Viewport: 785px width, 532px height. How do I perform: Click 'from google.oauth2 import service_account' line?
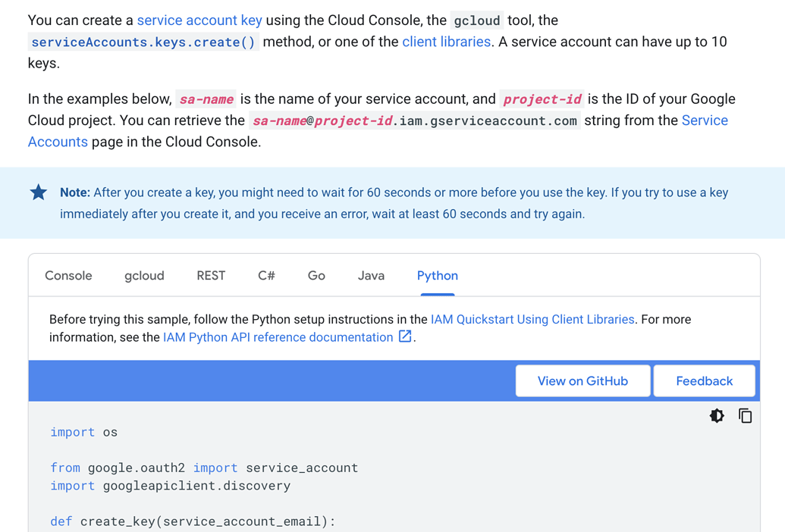(204, 468)
